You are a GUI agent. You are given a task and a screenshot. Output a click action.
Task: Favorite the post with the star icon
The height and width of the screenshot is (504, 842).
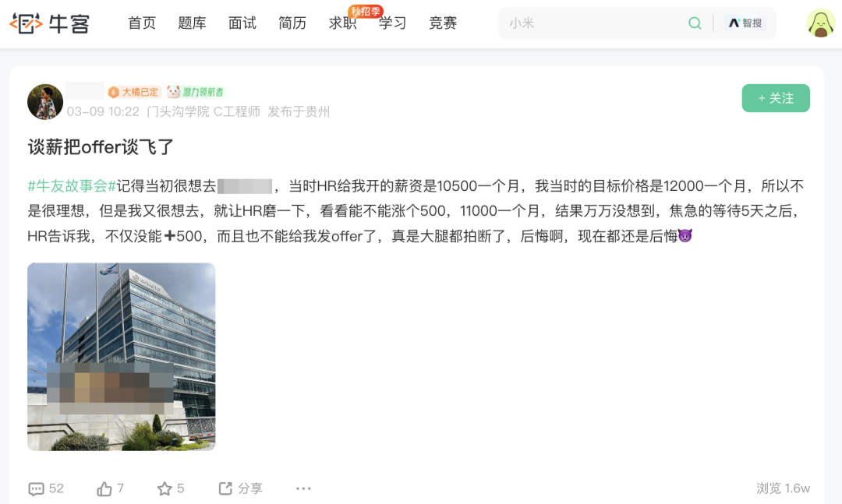[x=165, y=488]
